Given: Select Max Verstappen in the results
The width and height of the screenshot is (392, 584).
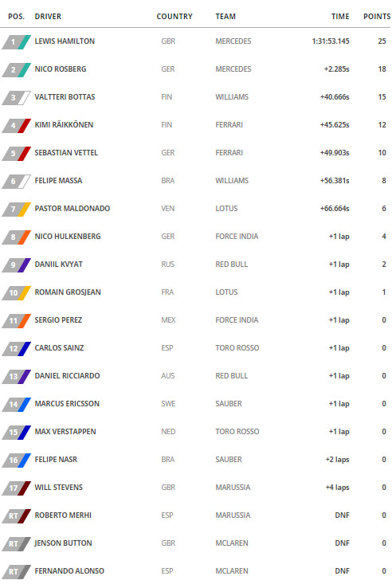Looking at the screenshot, I should tap(65, 431).
